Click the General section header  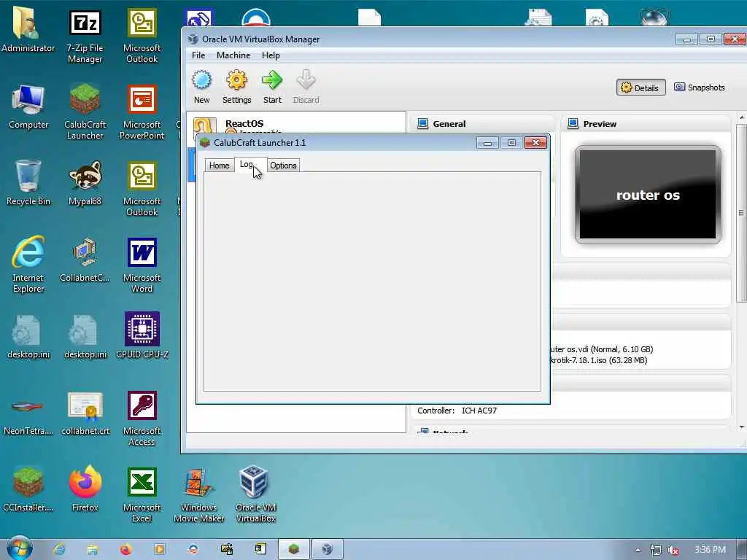point(483,124)
